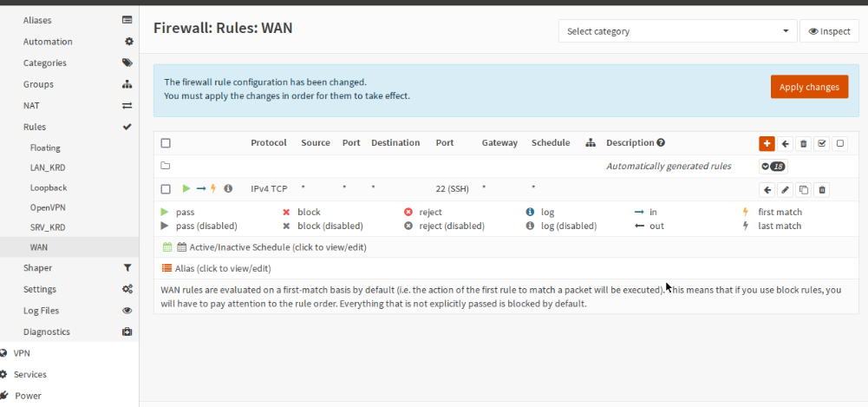The height and width of the screenshot is (407, 868).
Task: Delete the SSH rule using row trash icon
Action: [822, 189]
